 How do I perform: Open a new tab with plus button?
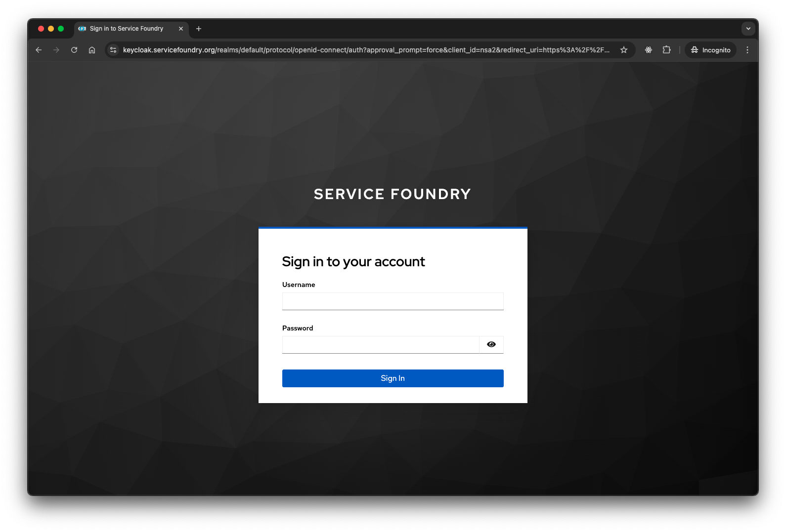pos(199,29)
